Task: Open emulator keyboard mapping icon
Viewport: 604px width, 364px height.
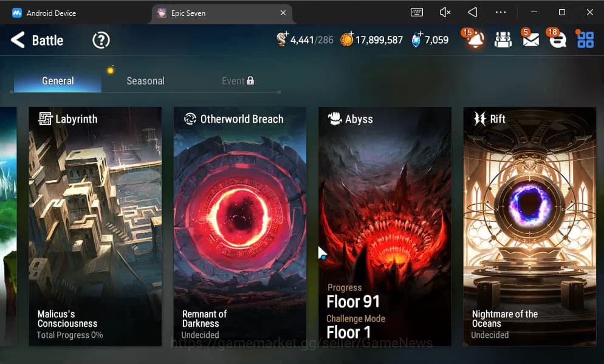Action: [x=416, y=12]
